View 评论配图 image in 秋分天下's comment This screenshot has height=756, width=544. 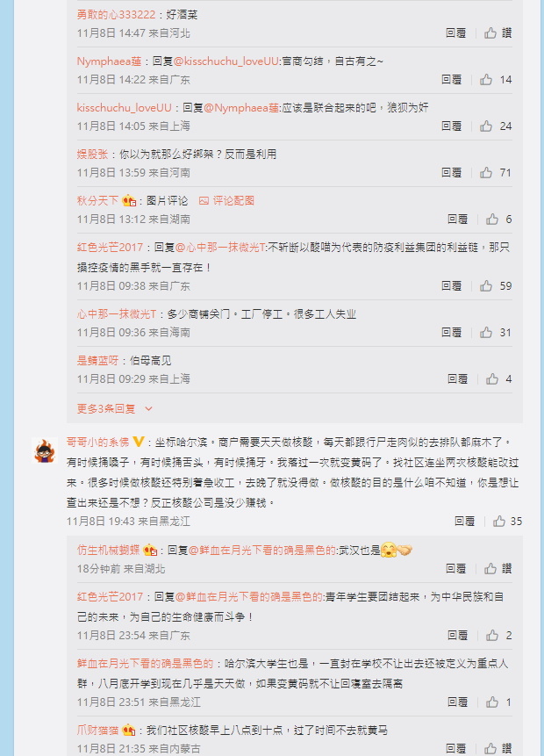[226, 200]
